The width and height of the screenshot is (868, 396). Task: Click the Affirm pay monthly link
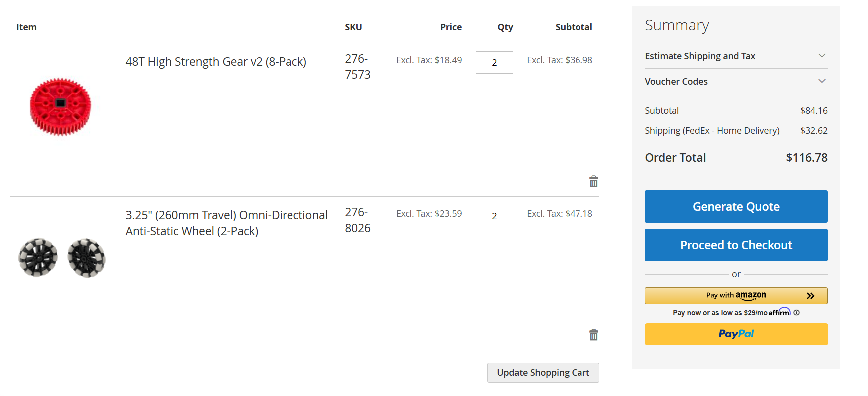[731, 313]
